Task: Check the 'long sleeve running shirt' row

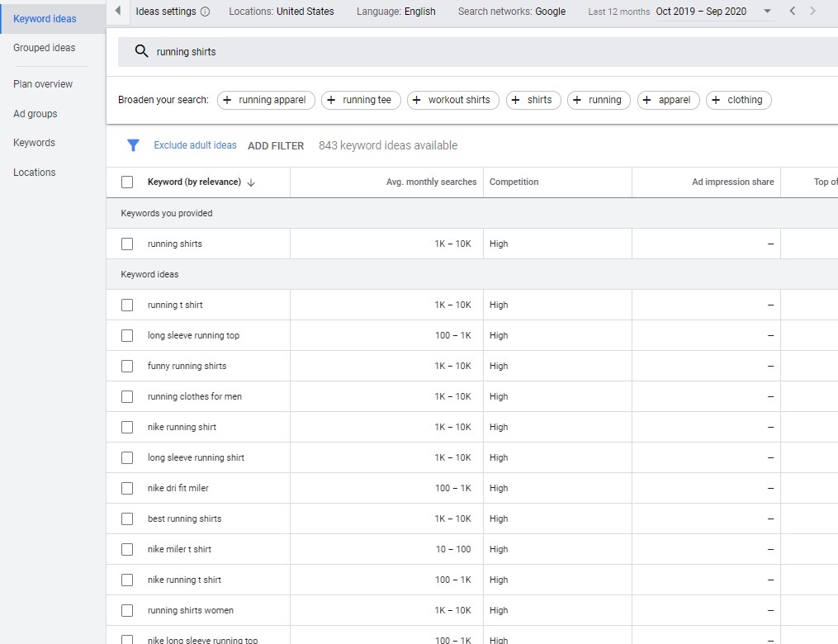Action: click(x=127, y=457)
